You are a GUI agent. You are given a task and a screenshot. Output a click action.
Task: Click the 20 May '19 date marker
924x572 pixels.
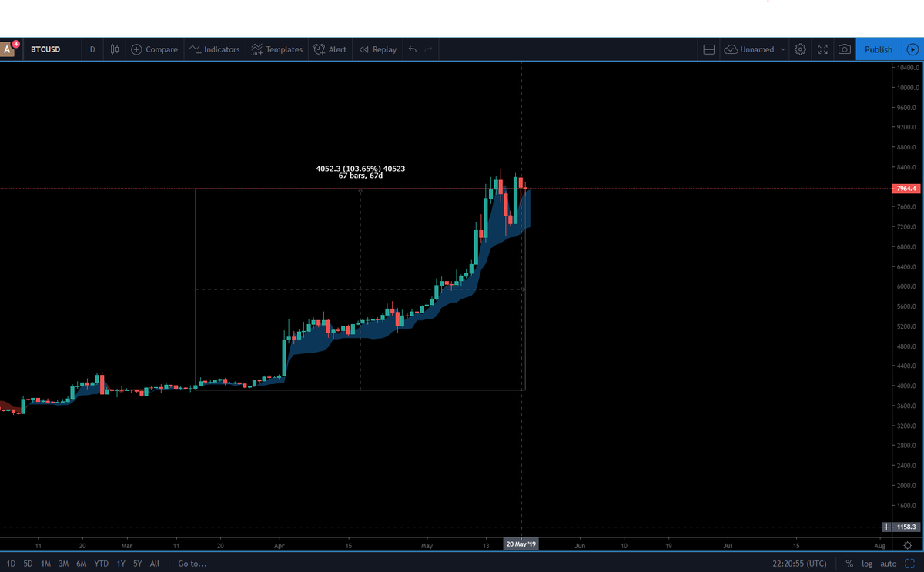521,544
